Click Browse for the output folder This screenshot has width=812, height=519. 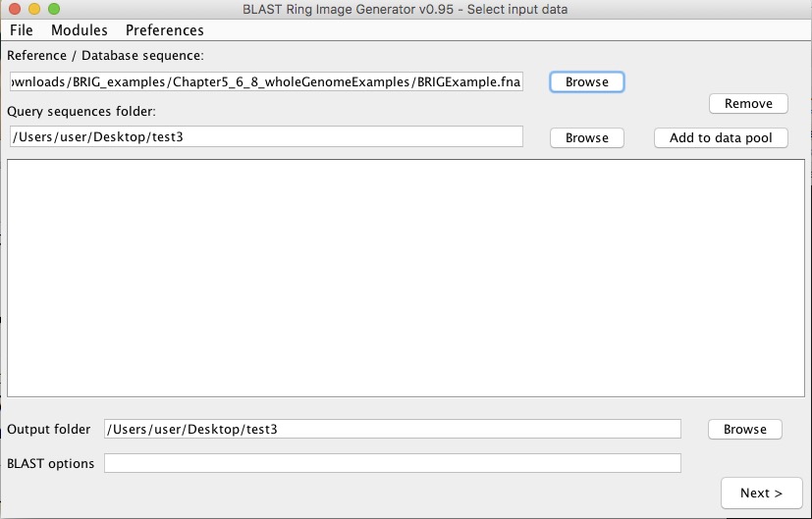(744, 429)
